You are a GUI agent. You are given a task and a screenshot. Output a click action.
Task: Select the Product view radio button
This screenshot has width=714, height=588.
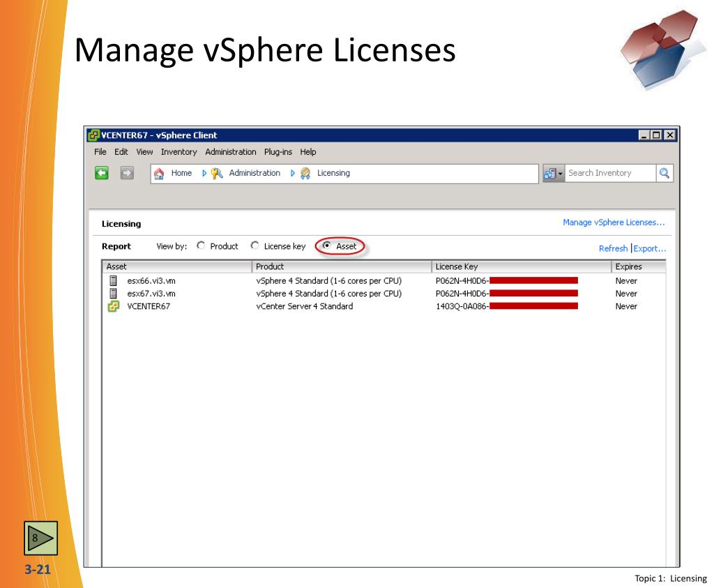click(x=201, y=246)
